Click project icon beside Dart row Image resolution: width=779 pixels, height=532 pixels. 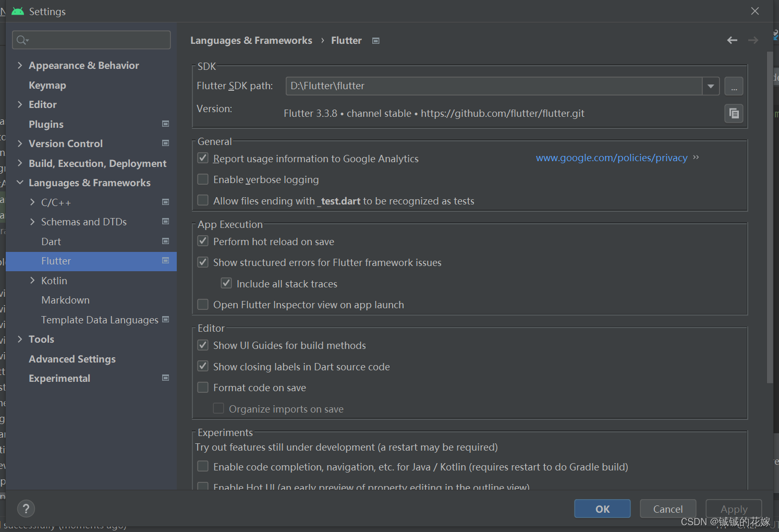[x=166, y=241]
